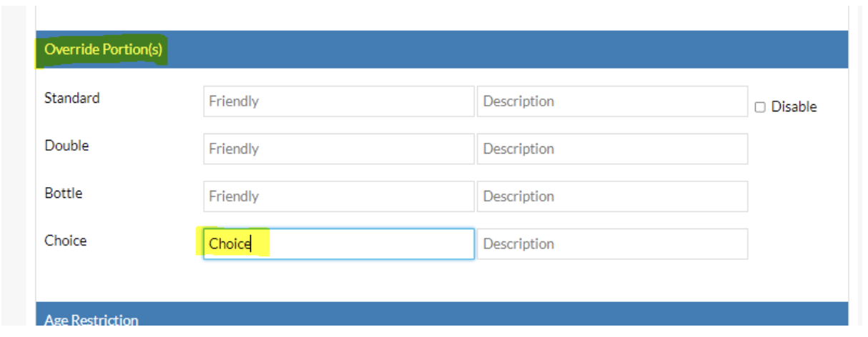Expand the Age Restriction section header

tap(91, 320)
